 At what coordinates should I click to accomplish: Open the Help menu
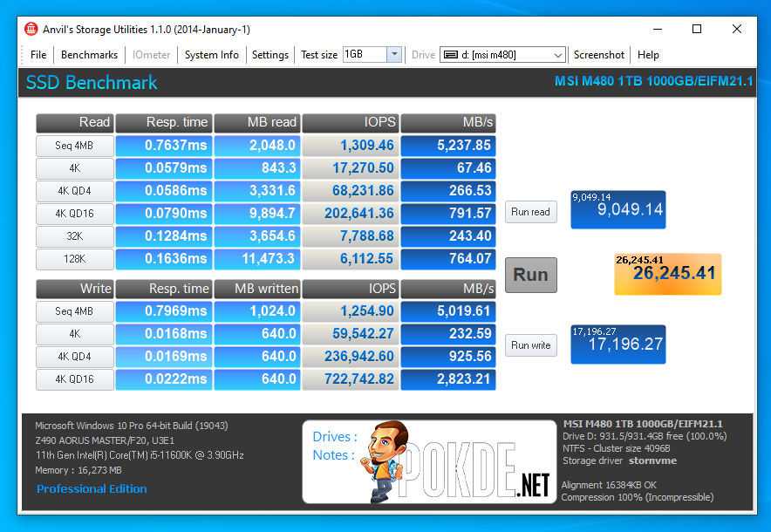(x=648, y=54)
